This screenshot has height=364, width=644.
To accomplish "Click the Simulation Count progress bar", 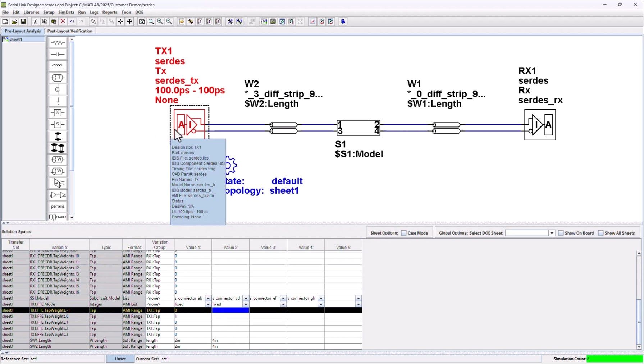I will [615, 359].
